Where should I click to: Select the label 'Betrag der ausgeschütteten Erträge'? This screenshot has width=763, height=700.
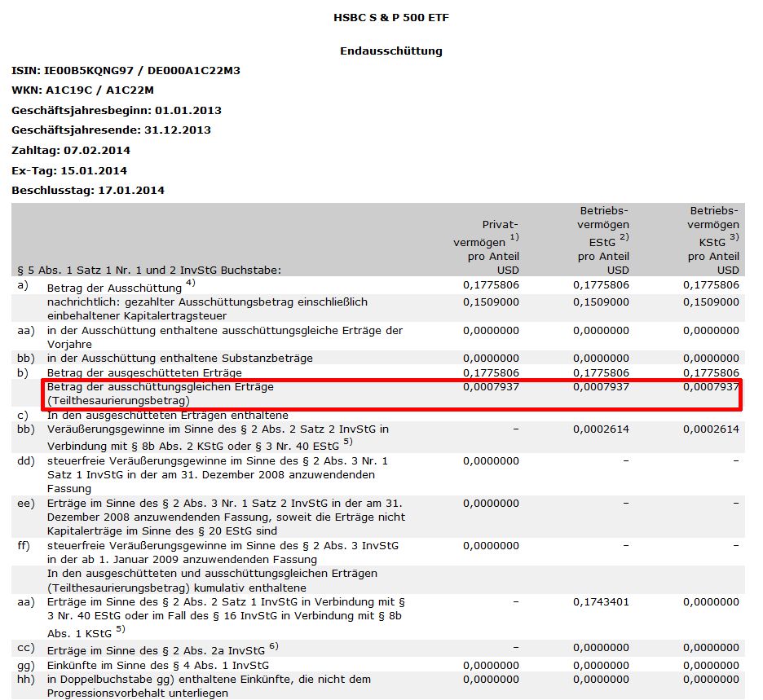coord(144,372)
